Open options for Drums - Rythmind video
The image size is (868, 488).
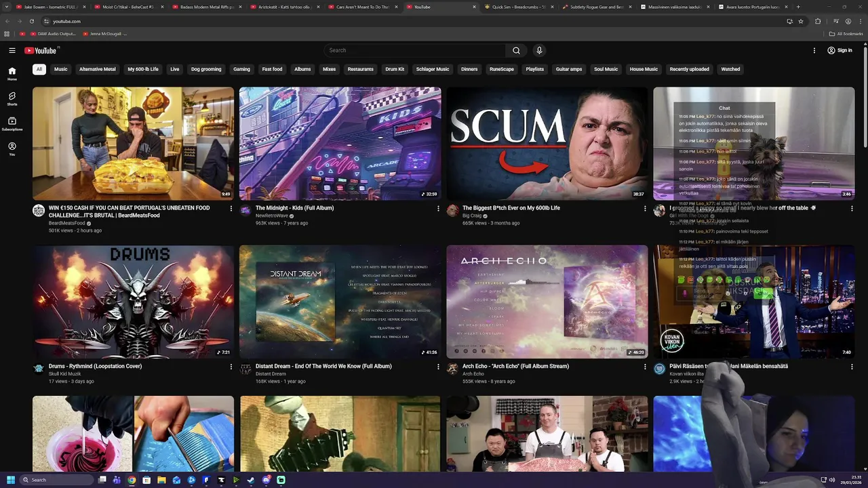(x=231, y=367)
